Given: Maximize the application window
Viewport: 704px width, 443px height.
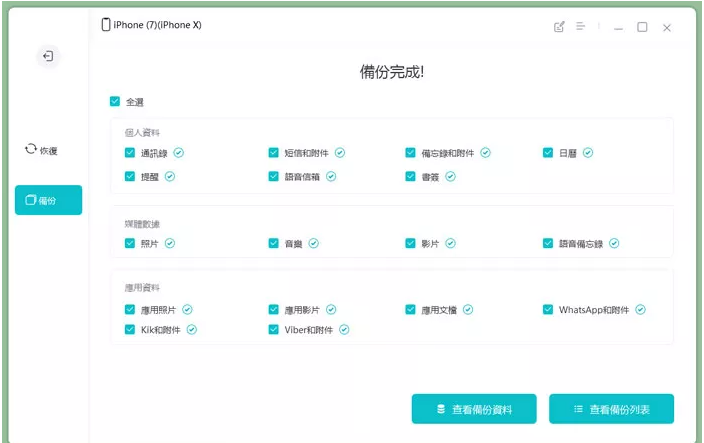Looking at the screenshot, I should tap(642, 27).
